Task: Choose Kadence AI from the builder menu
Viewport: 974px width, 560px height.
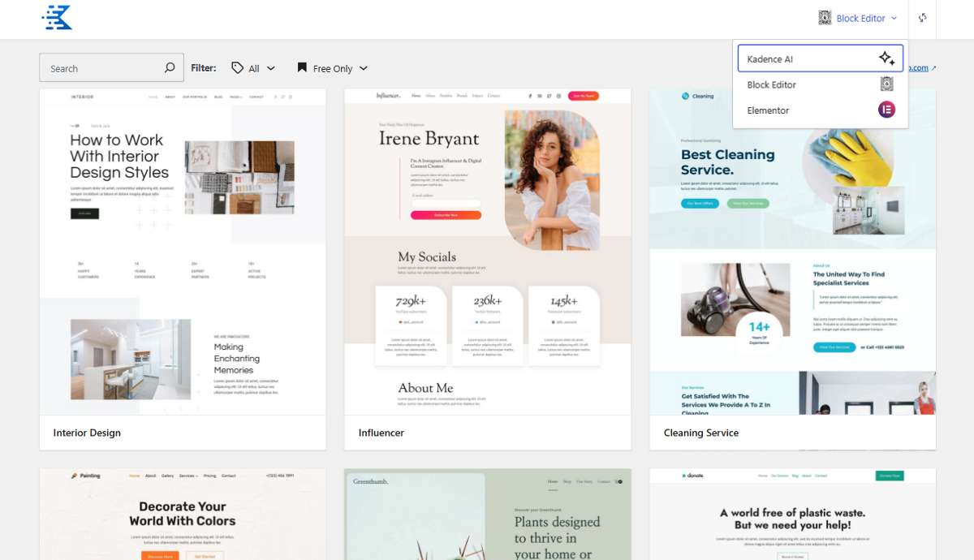Action: pos(821,58)
